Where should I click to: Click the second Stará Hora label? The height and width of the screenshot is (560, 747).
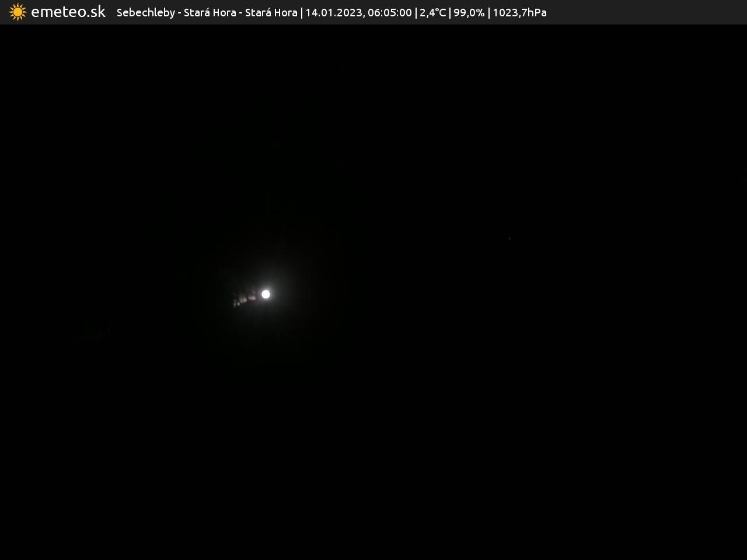pos(271,12)
